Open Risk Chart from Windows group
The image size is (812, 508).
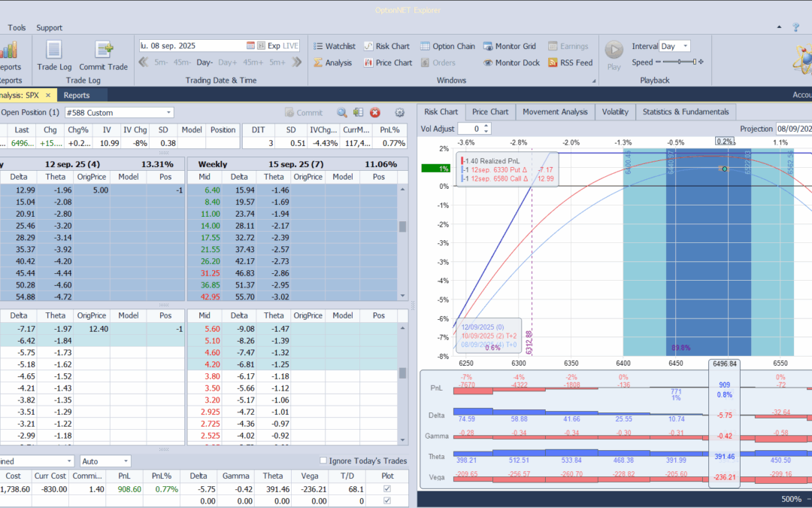[x=386, y=46]
